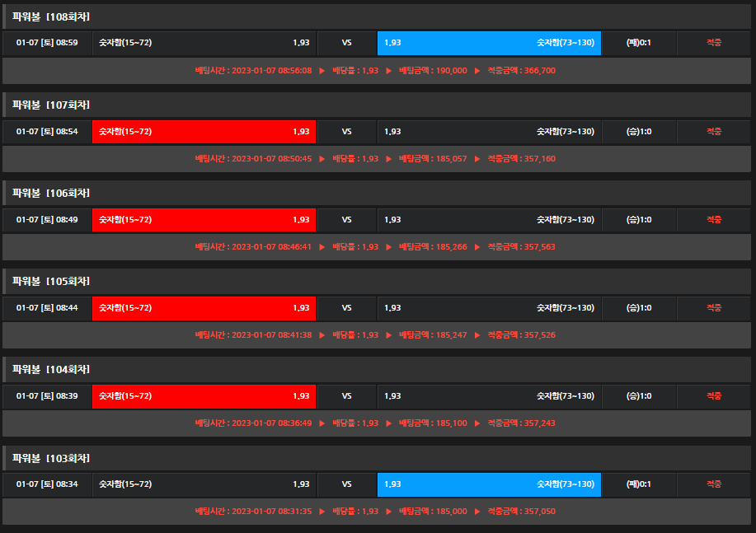Click red 숫자합(15~72) bet in round 107
756x533 pixels.
pos(204,131)
